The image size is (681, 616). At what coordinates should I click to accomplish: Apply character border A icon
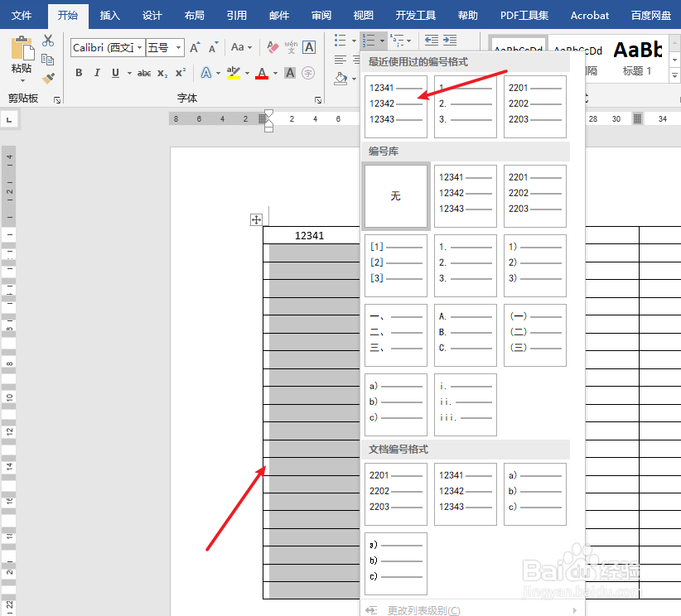(x=309, y=47)
